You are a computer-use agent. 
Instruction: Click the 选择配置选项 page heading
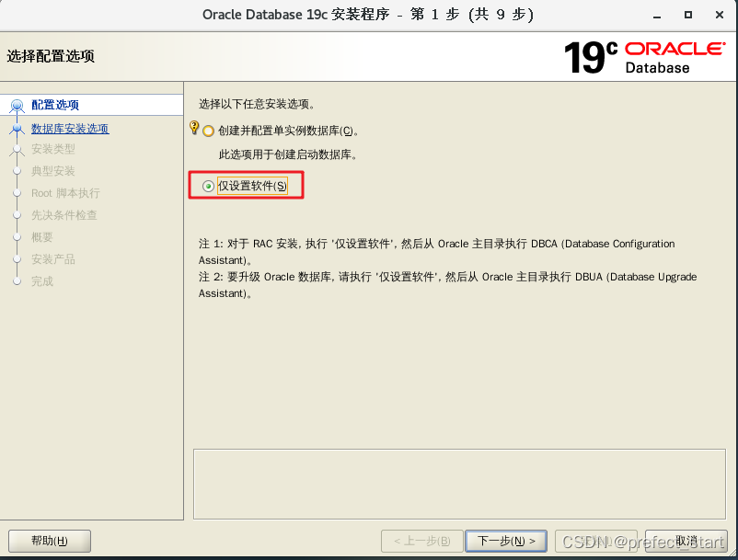point(51,56)
